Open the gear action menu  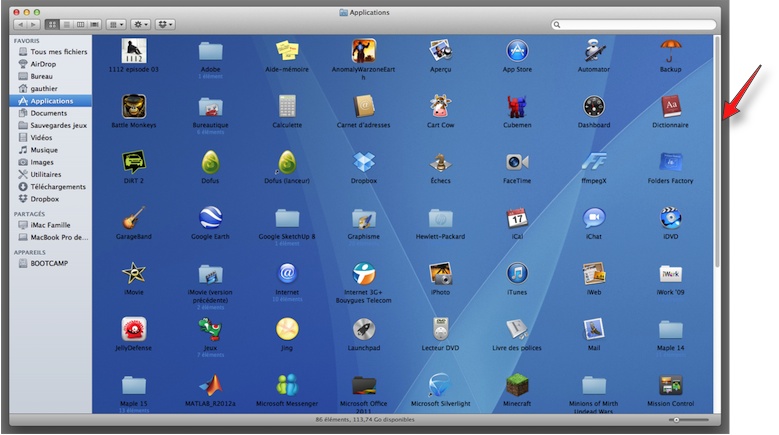[x=141, y=24]
